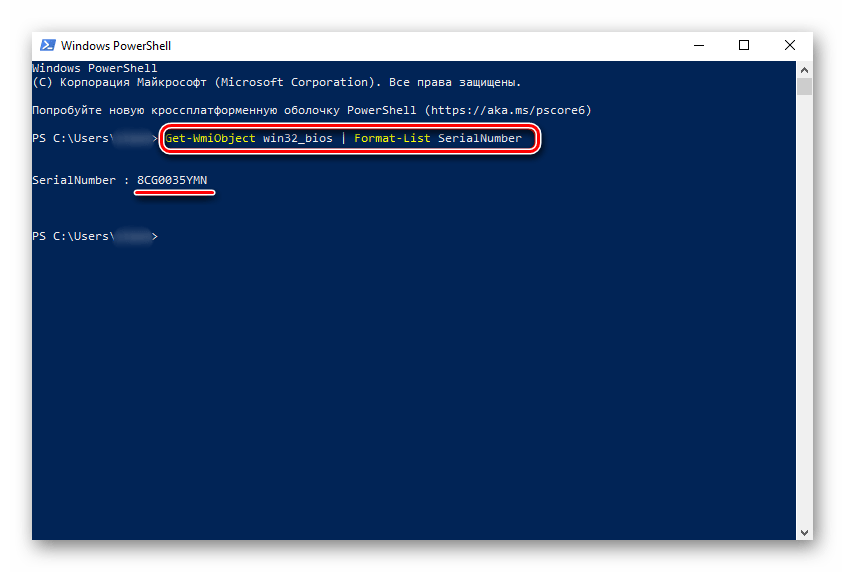Minimize the Windows PowerShell window
The width and height of the screenshot is (845, 572).
(x=698, y=45)
